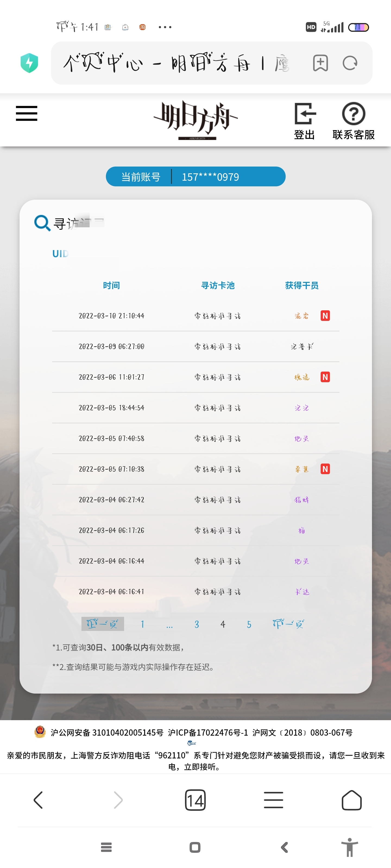
Task: Open accessibility figure shortcut
Action: pos(349,847)
